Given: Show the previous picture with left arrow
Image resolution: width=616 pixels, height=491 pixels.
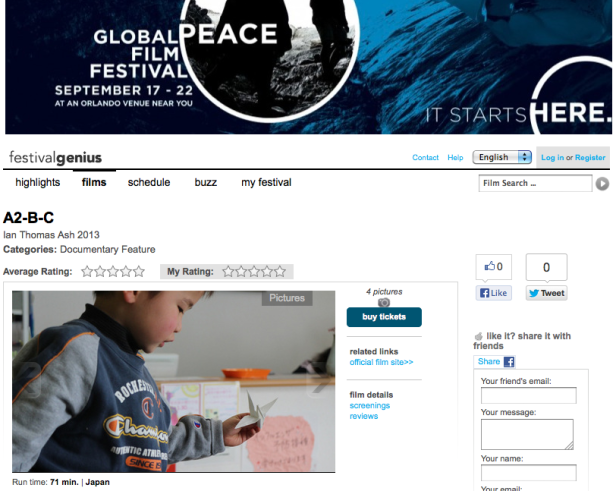Looking at the screenshot, I should coord(29,380).
